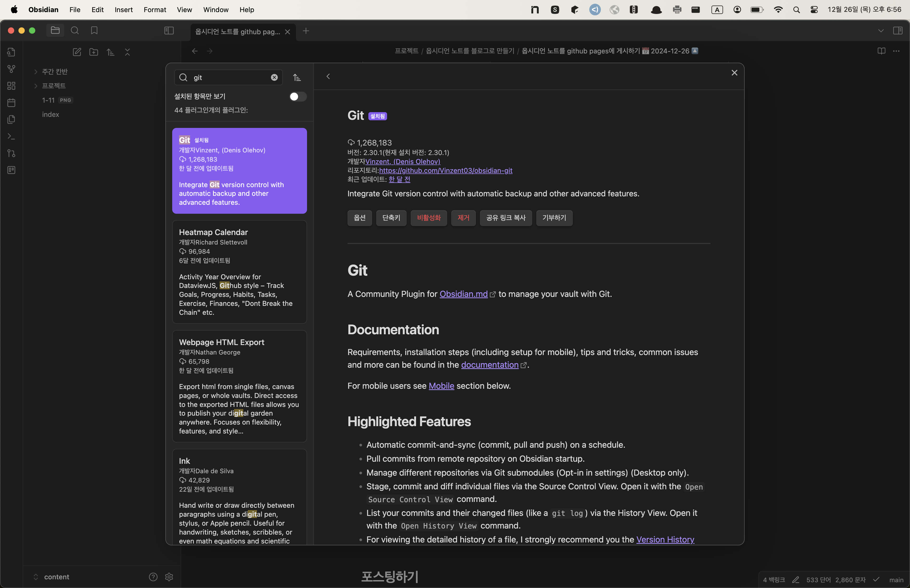
Task: Open the 1-11 PNG file
Action: [57, 101]
